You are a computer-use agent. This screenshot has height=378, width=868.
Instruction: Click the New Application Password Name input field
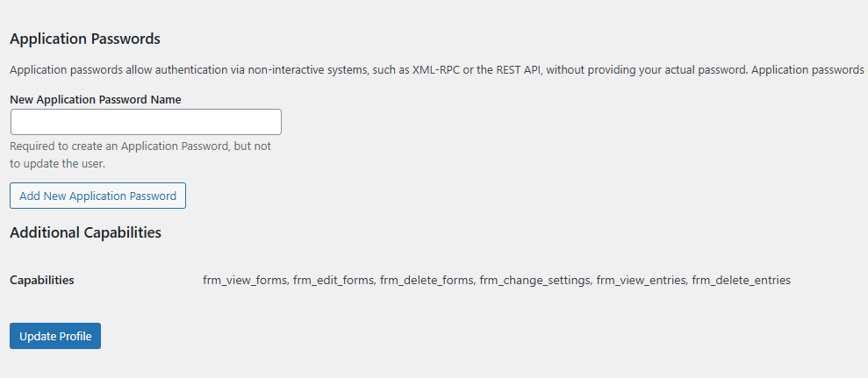[x=146, y=122]
